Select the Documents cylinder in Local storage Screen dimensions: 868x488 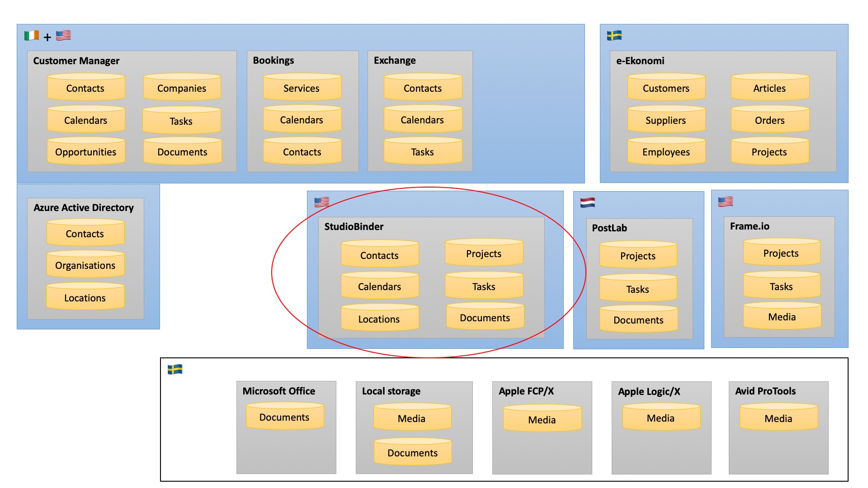click(x=412, y=451)
